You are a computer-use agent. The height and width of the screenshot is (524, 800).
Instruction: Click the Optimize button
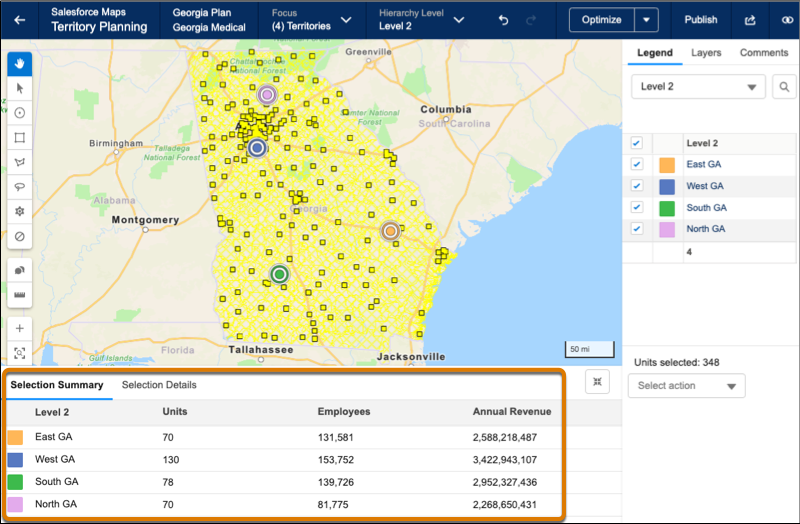tap(602, 20)
